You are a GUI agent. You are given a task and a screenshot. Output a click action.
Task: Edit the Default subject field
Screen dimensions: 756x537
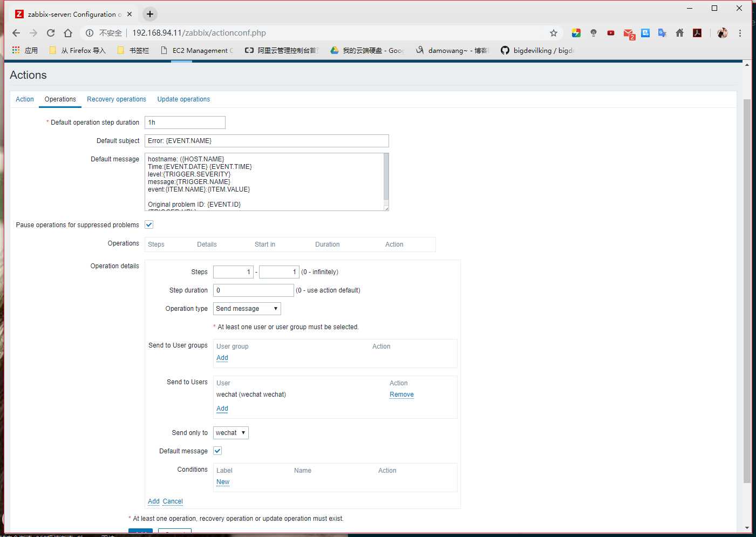point(267,141)
